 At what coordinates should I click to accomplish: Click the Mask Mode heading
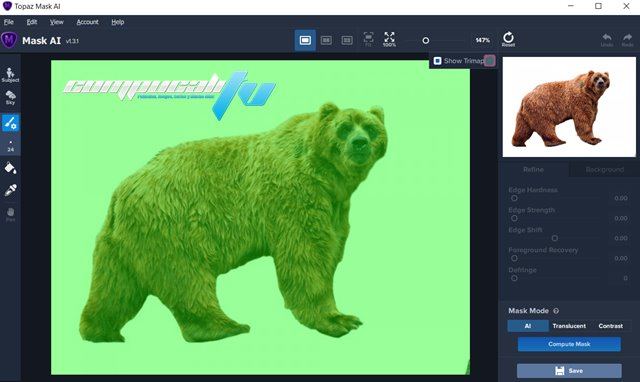point(528,311)
